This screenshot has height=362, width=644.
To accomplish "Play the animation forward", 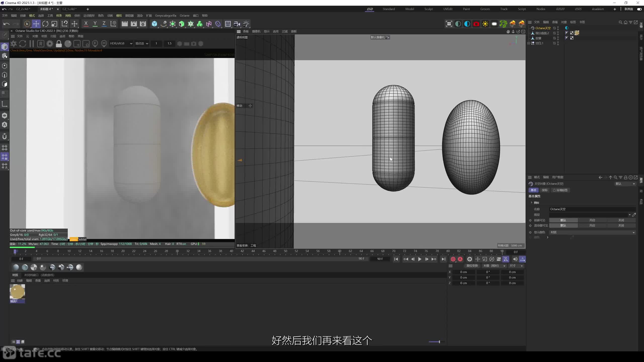I will coord(420,259).
